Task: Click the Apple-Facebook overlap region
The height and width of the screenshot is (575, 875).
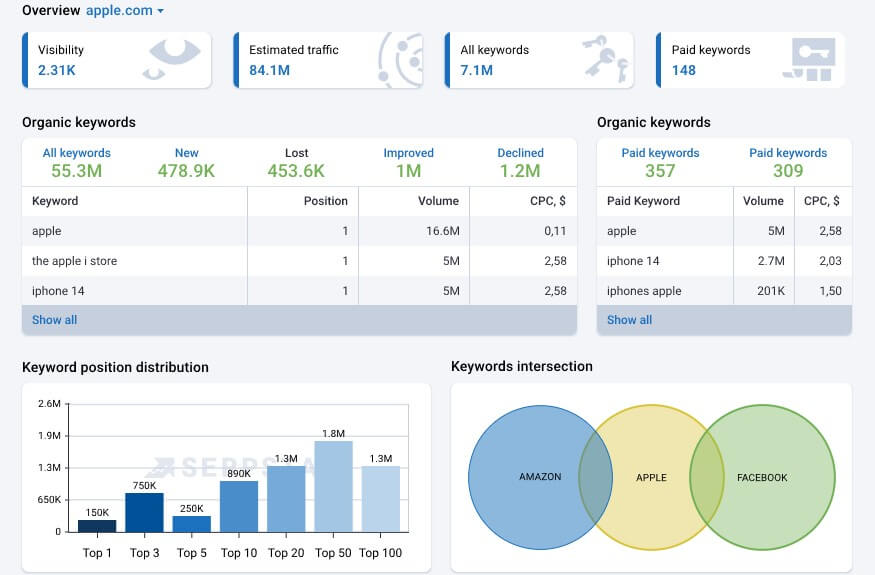Action: pos(706,477)
